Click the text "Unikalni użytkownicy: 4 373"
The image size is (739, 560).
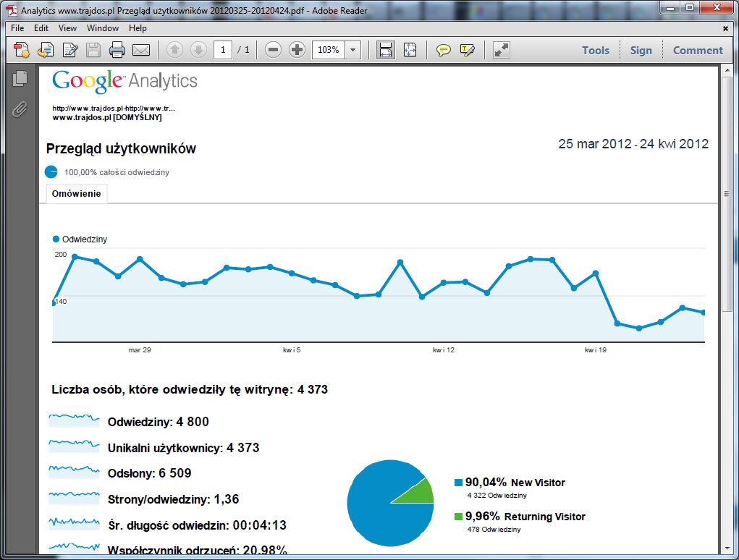click(183, 448)
